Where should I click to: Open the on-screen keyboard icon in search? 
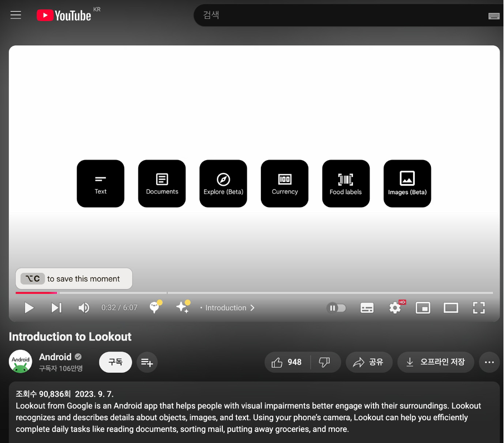494,16
